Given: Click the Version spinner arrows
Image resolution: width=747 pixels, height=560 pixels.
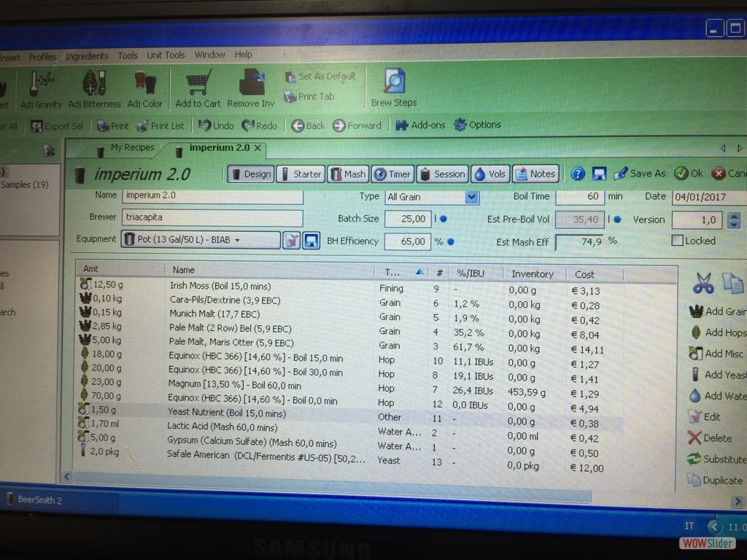Looking at the screenshot, I should click(x=734, y=220).
